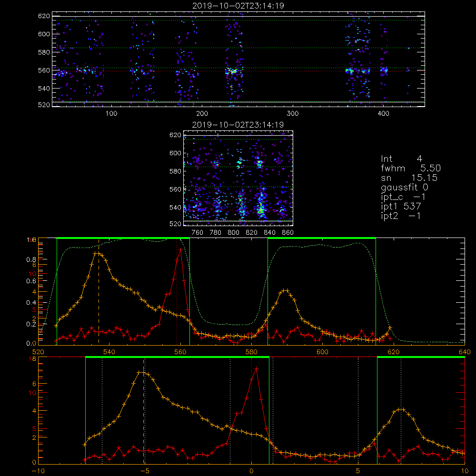476x476 pixels.
Task: Click x-axis label 540 of the profile plot
Action: click(x=109, y=352)
